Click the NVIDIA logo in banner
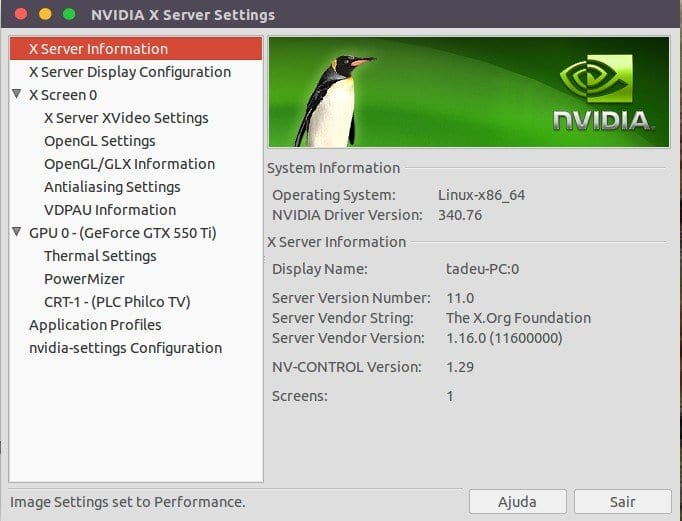The image size is (682, 521). click(x=602, y=92)
